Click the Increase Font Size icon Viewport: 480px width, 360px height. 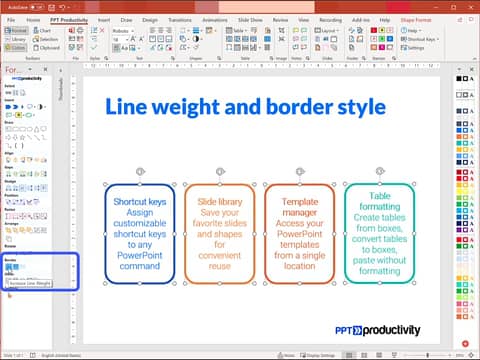coord(133,39)
